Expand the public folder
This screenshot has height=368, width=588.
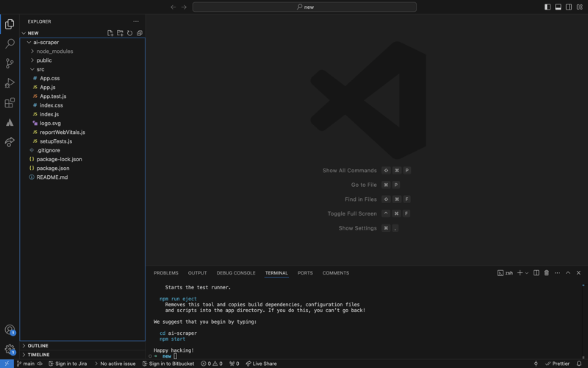(32, 60)
